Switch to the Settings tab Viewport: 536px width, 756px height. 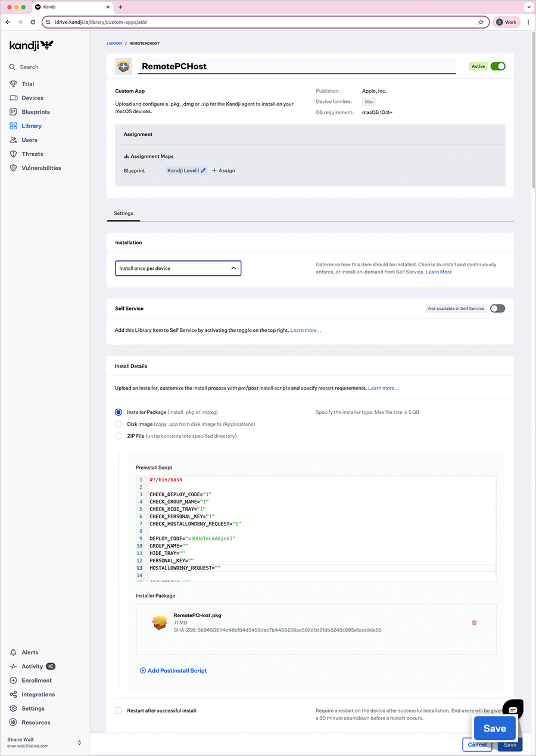tap(123, 213)
